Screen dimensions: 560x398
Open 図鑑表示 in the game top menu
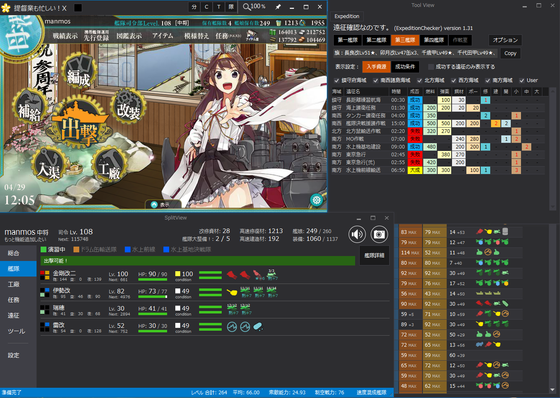pos(129,36)
